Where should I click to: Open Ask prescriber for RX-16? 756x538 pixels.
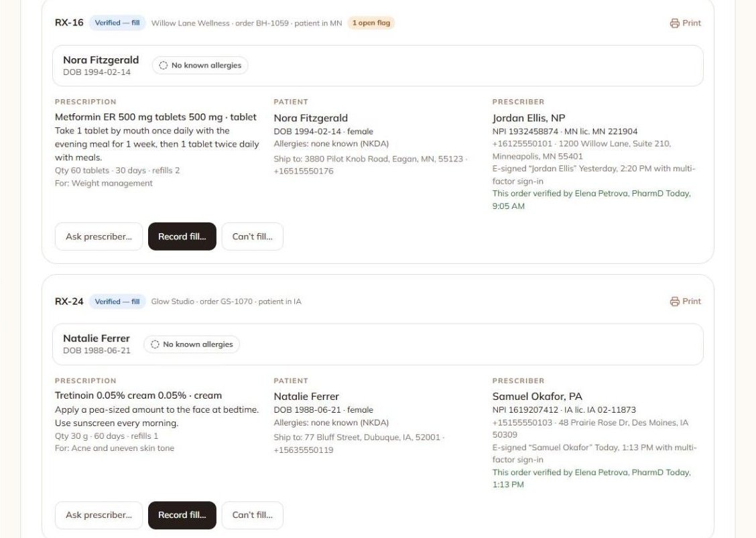(99, 237)
